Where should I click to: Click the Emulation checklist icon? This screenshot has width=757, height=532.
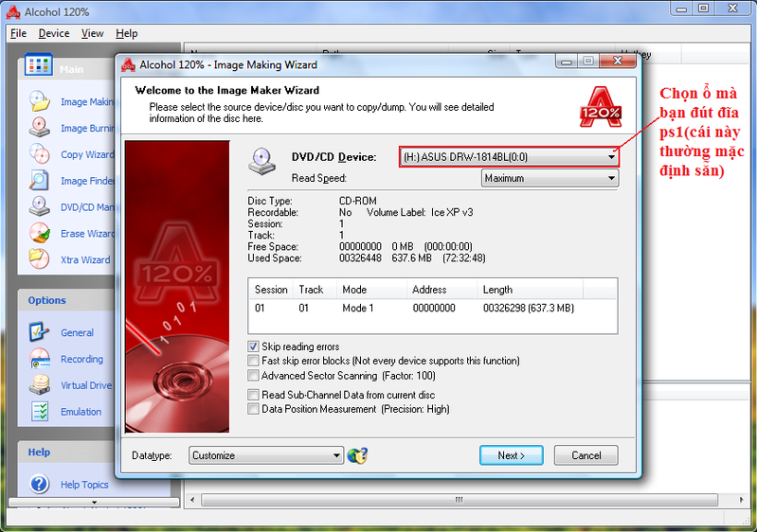[39, 412]
